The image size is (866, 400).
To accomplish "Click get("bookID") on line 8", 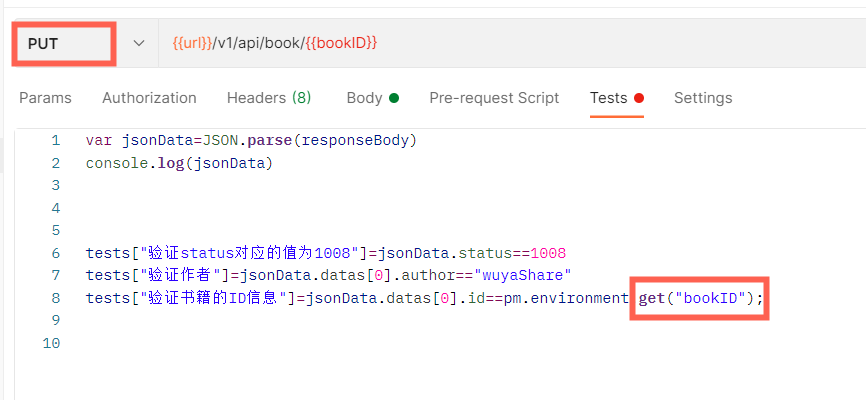I will coord(699,298).
